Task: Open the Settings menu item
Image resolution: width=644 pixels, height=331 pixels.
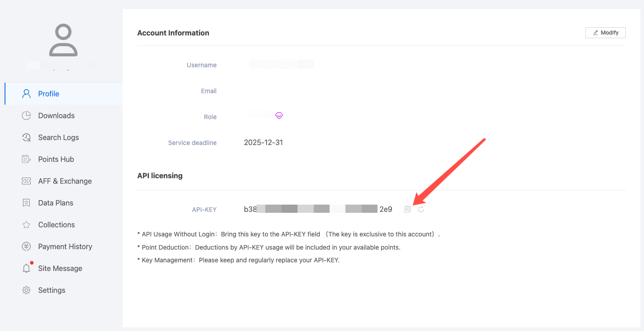Action: 64,290
